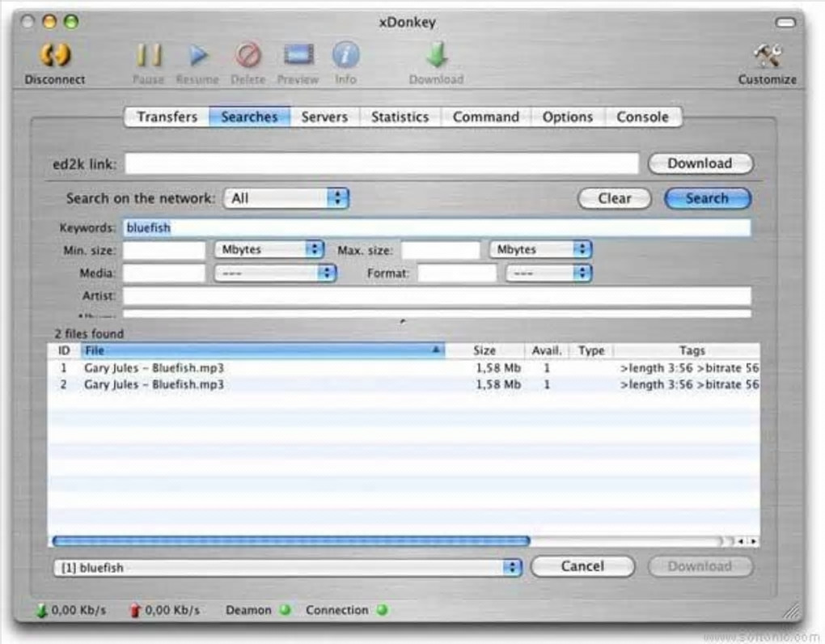
Task: Click the Resume play icon
Action: click(x=198, y=55)
